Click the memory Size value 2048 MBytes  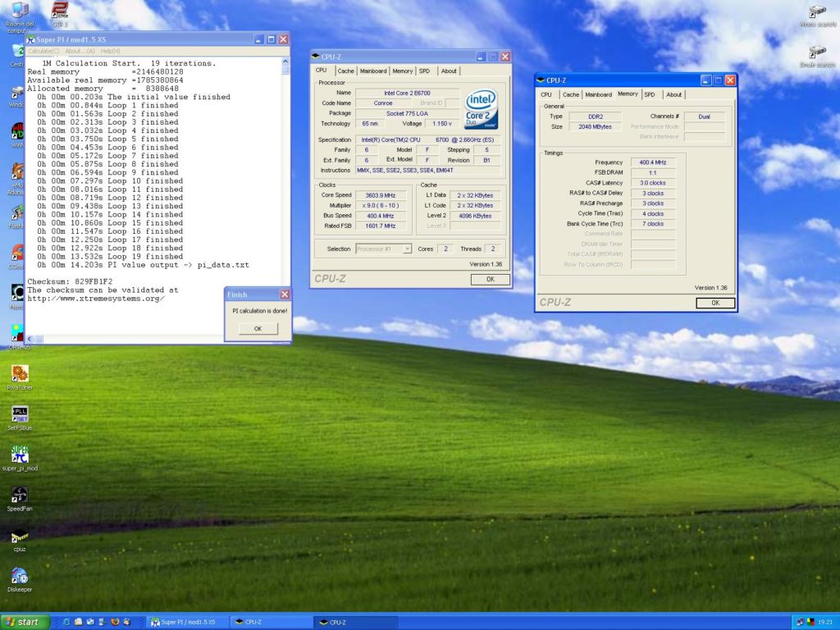tap(596, 126)
